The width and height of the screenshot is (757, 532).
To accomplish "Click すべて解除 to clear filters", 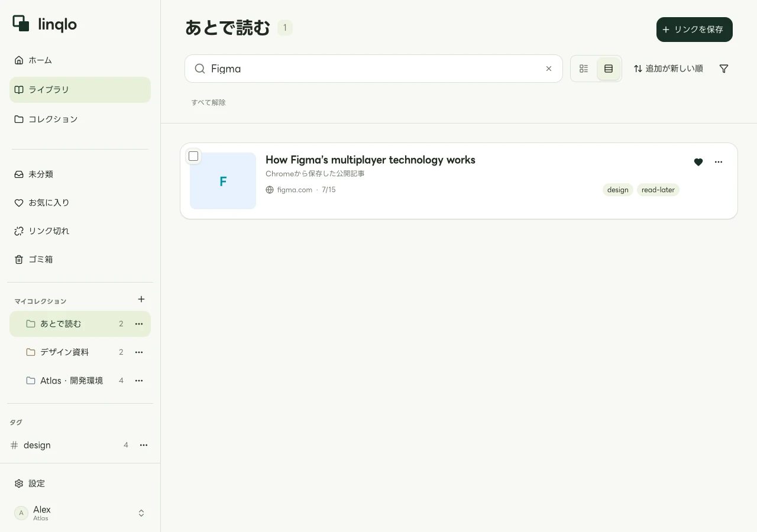I will pos(208,102).
